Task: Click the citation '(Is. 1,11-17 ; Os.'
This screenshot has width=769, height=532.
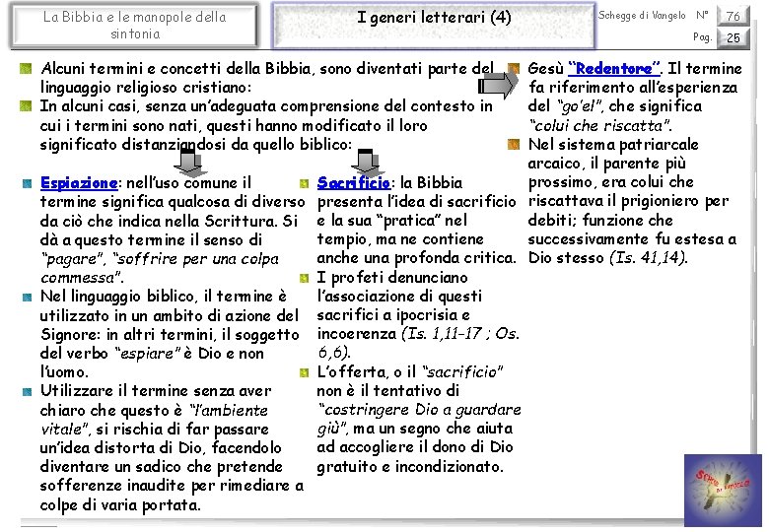Action: 460,334
